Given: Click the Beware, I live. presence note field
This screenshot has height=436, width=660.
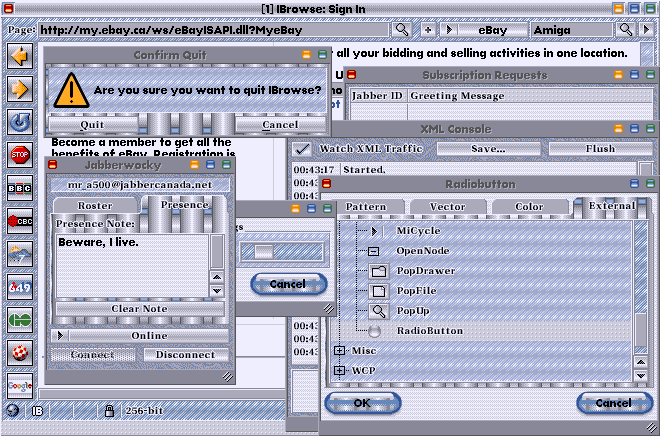Looking at the screenshot, I should tap(132, 266).
